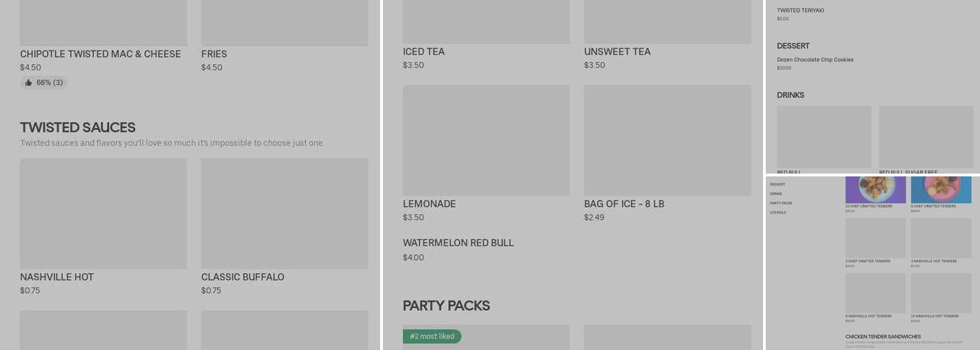Select Dozen Chocolate Chip Cookies
Image resolution: width=980 pixels, height=350 pixels.
pos(815,60)
